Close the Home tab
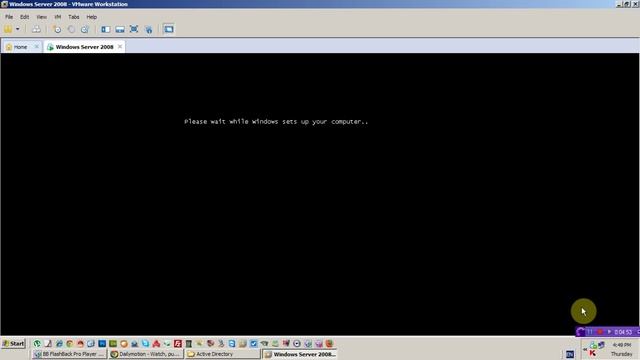 point(36,47)
